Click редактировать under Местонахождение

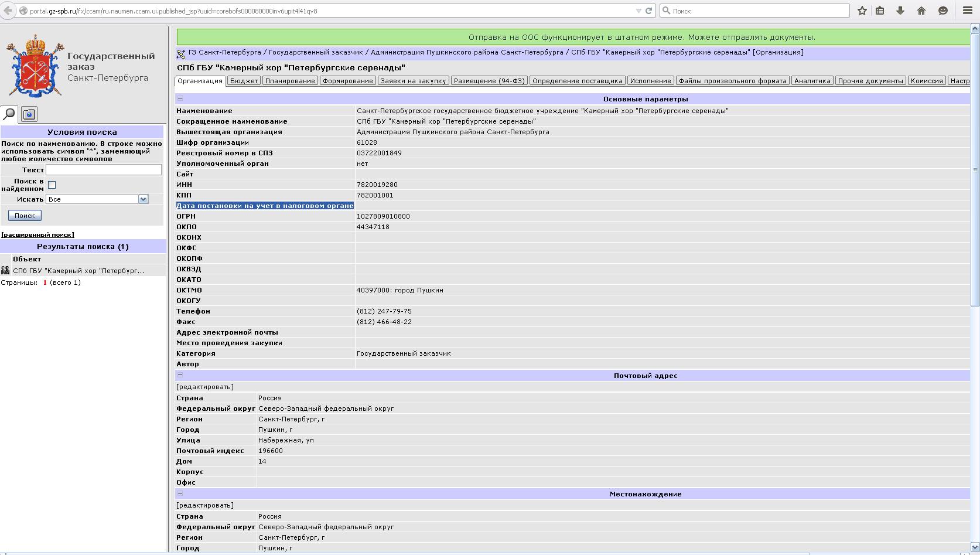[x=205, y=505]
